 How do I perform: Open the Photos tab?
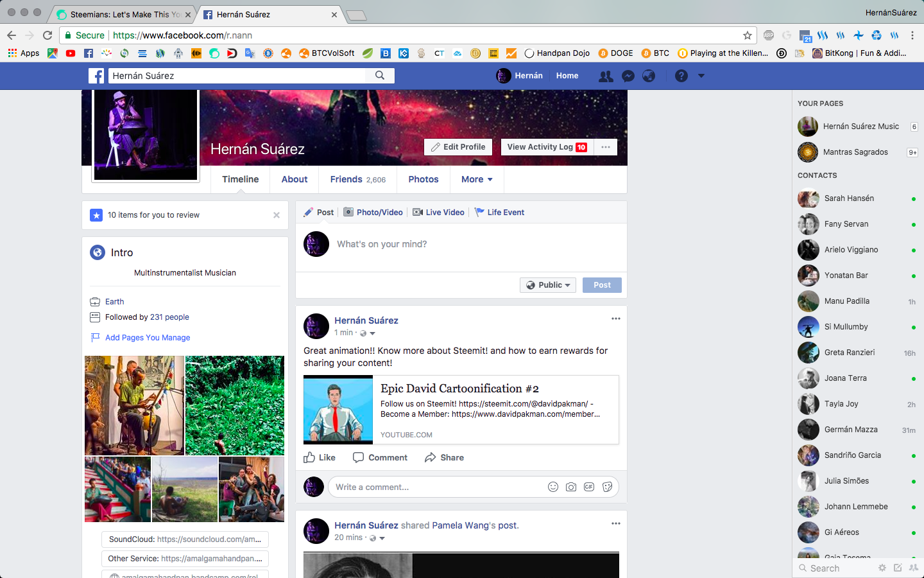[x=424, y=179]
